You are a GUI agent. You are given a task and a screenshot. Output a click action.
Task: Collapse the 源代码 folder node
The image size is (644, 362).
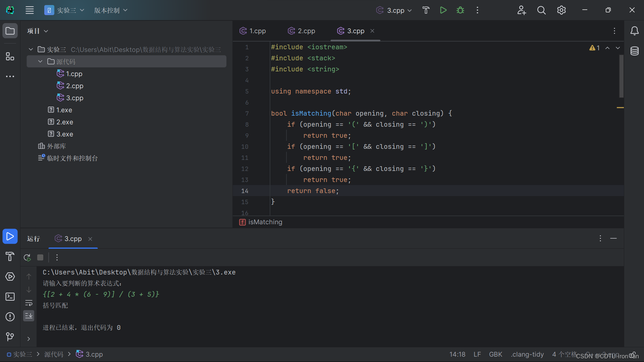tap(40, 62)
